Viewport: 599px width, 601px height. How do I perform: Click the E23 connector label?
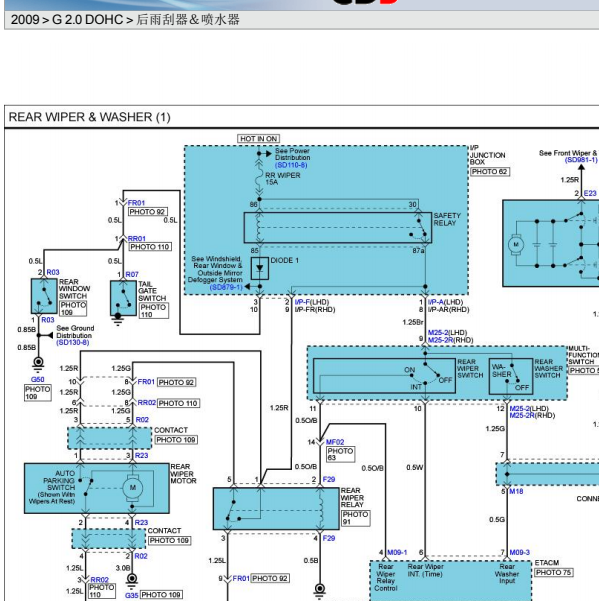(590, 193)
